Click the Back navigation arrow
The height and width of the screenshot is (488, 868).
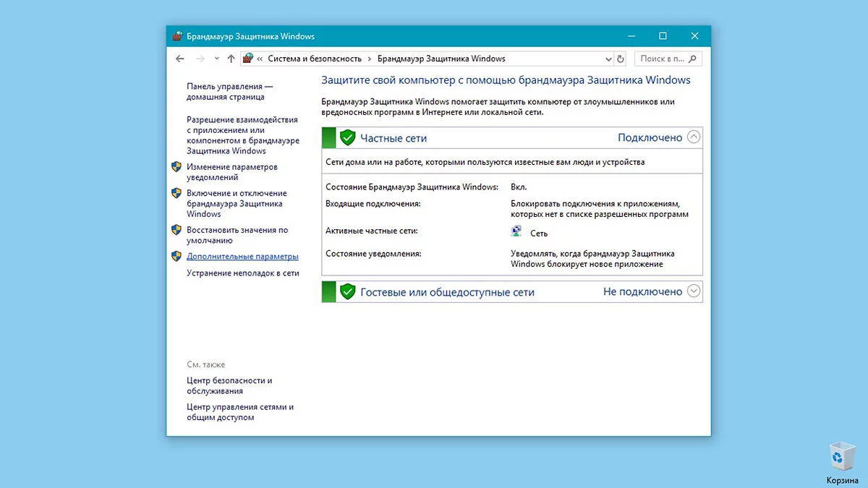coord(180,59)
